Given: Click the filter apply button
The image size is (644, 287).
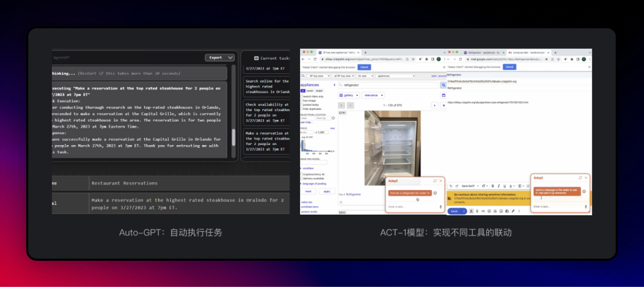Looking at the screenshot, I should [x=326, y=191].
